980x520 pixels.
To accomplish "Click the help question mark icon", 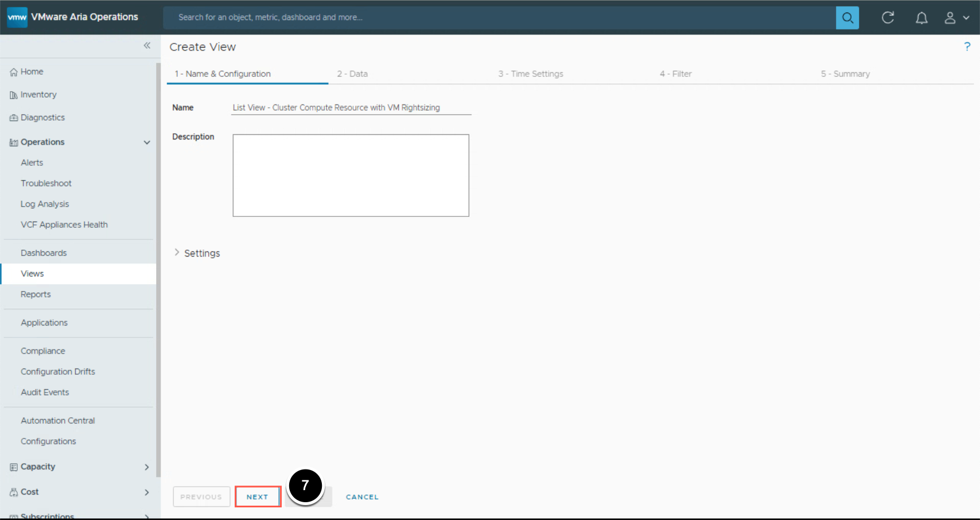I will coord(967,47).
